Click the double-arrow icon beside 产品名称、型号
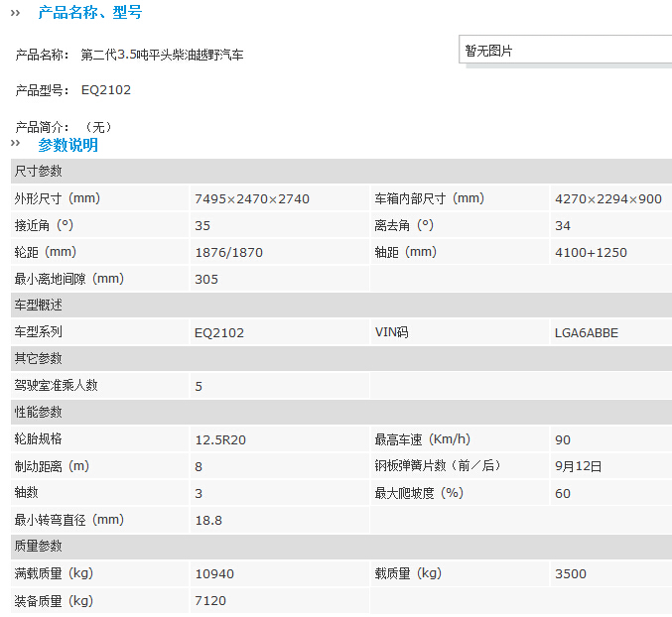Screen dimensions: 672x617 pyautogui.click(x=16, y=13)
